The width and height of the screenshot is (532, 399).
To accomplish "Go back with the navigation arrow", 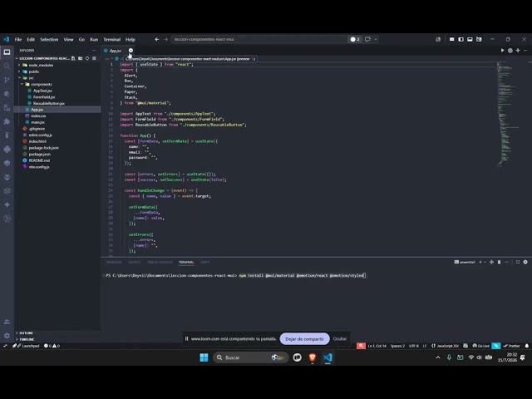I will [x=157, y=39].
